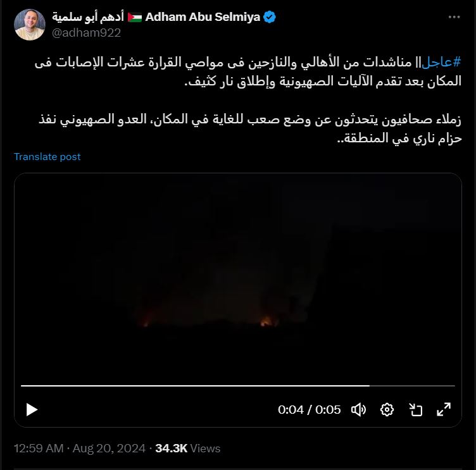The width and height of the screenshot is (476, 470).
Task: Click the @adham922 handle
Action: tap(86, 33)
